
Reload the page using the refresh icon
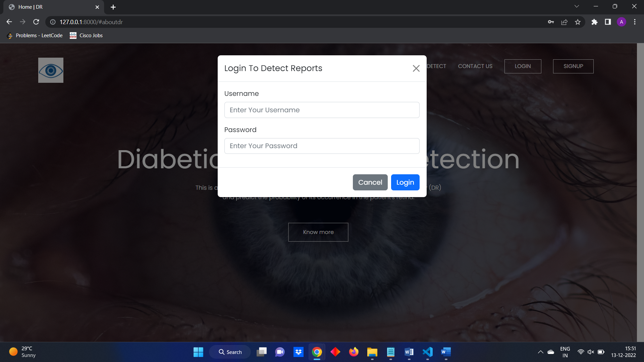[36, 22]
